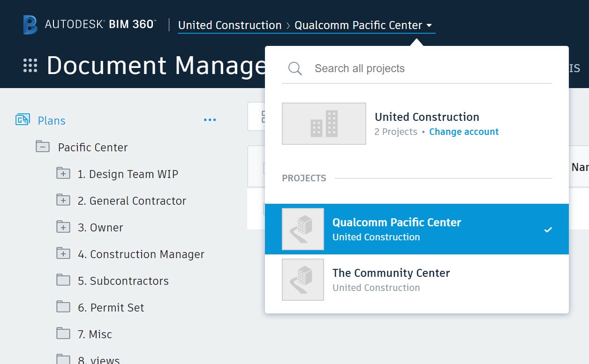The width and height of the screenshot is (589, 364).
Task: Click the Plans folder set icon
Action: click(x=23, y=120)
